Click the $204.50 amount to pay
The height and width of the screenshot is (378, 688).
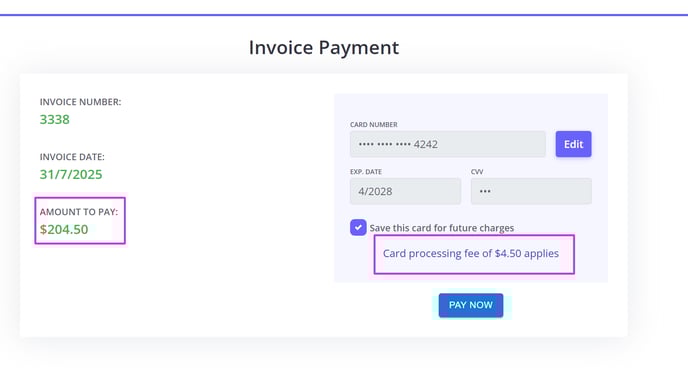[x=64, y=229]
